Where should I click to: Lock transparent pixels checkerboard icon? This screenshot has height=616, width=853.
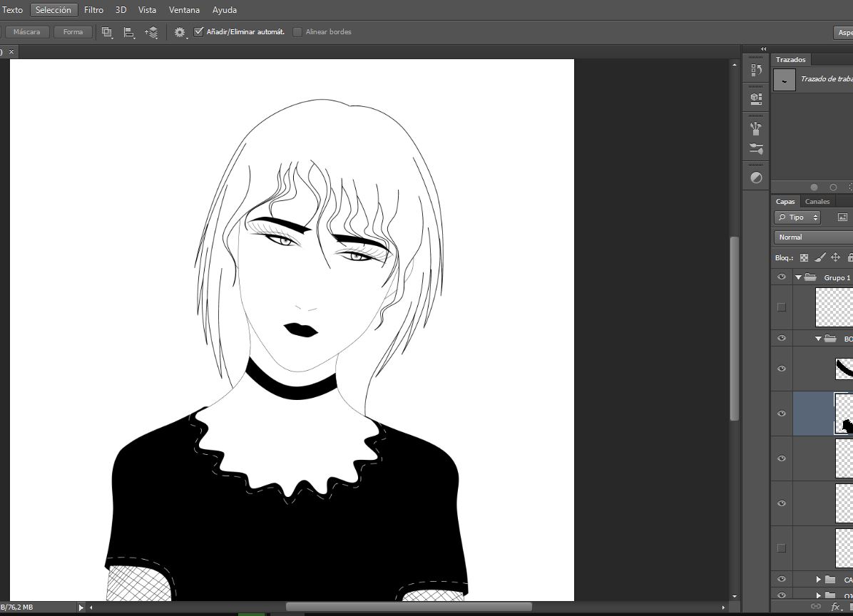804,257
